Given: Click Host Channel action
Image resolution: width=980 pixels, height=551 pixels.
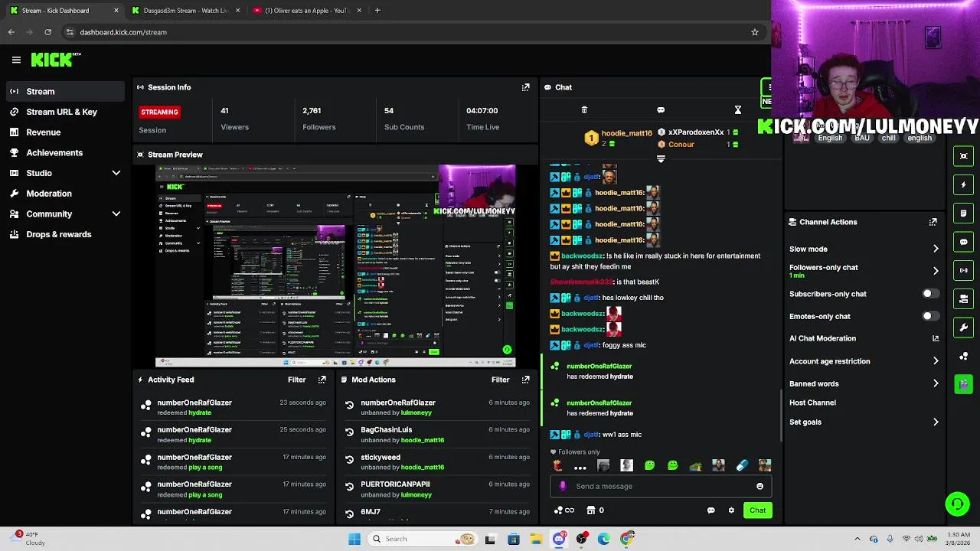Looking at the screenshot, I should coord(812,403).
